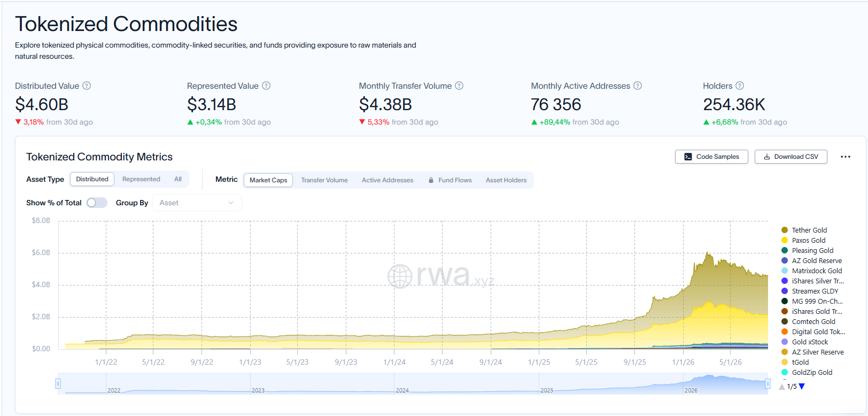The width and height of the screenshot is (868, 416).
Task: Go to next legend page with down arrow
Action: pos(802,387)
